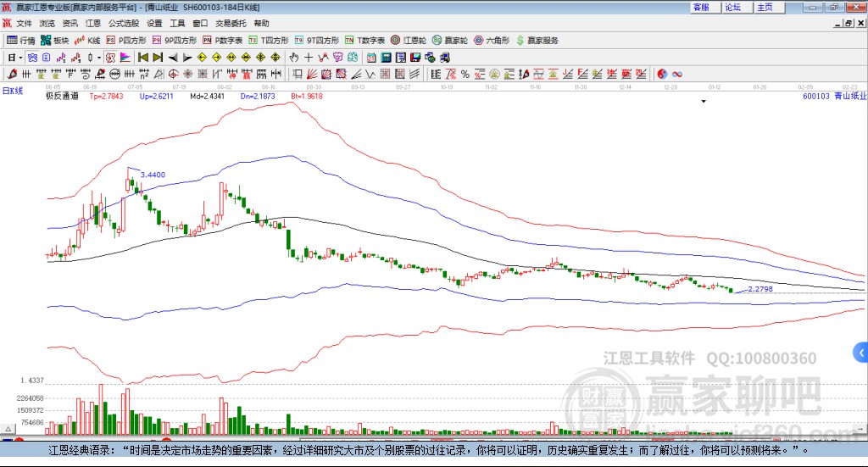
Task: Open the 帮助 menu
Action: pyautogui.click(x=261, y=23)
